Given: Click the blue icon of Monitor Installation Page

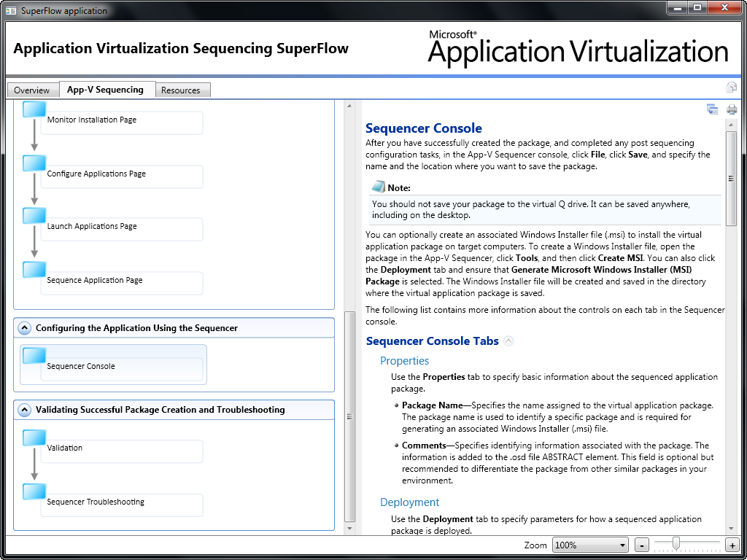Looking at the screenshot, I should tap(34, 109).
